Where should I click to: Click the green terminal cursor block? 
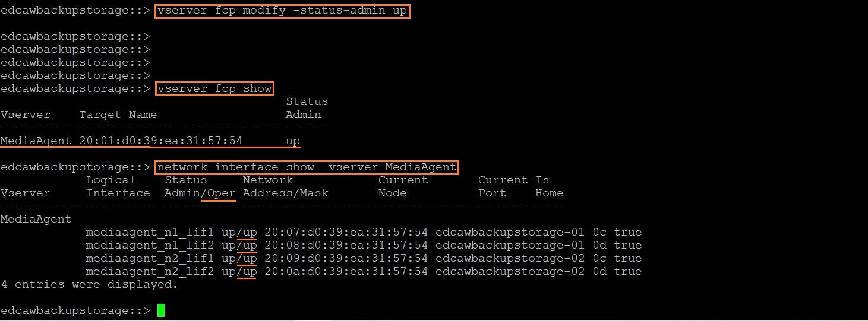click(x=161, y=310)
